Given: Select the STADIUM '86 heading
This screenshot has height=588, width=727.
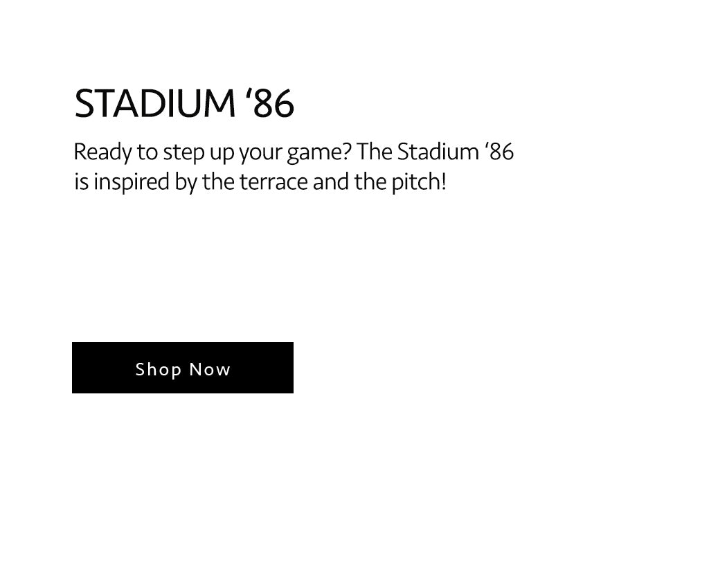Looking at the screenshot, I should tap(184, 103).
